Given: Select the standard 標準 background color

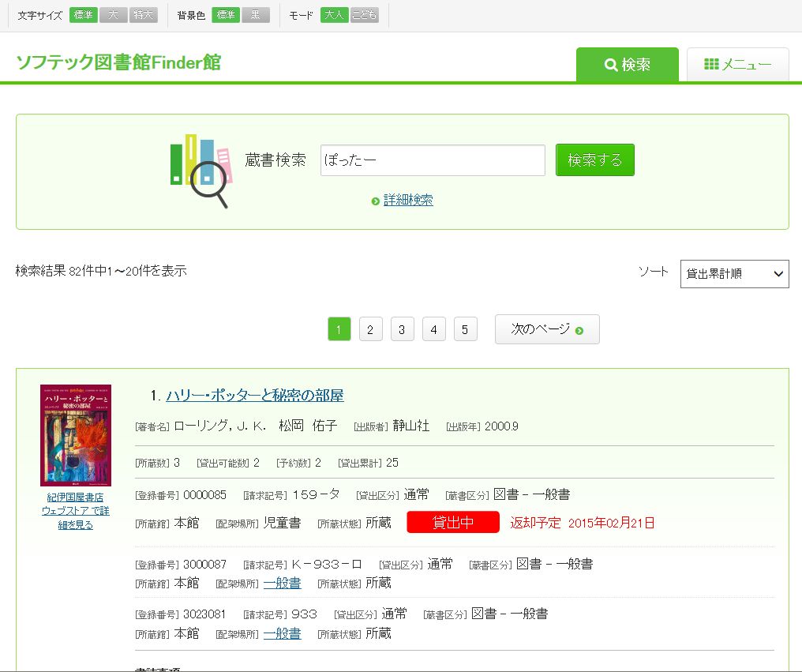Looking at the screenshot, I should pyautogui.click(x=226, y=15).
